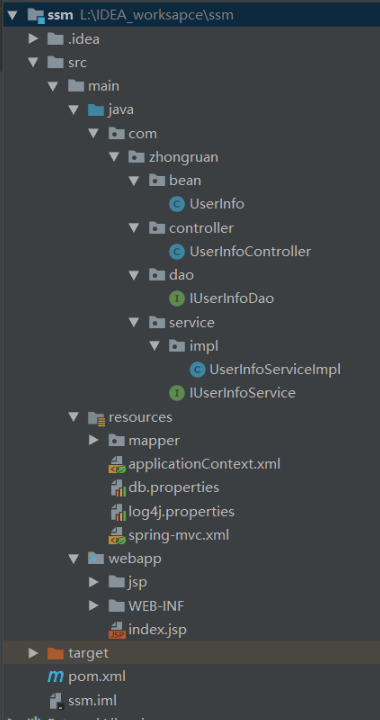Click the bean package icon
Image resolution: width=380 pixels, height=720 pixels.
click(x=156, y=180)
